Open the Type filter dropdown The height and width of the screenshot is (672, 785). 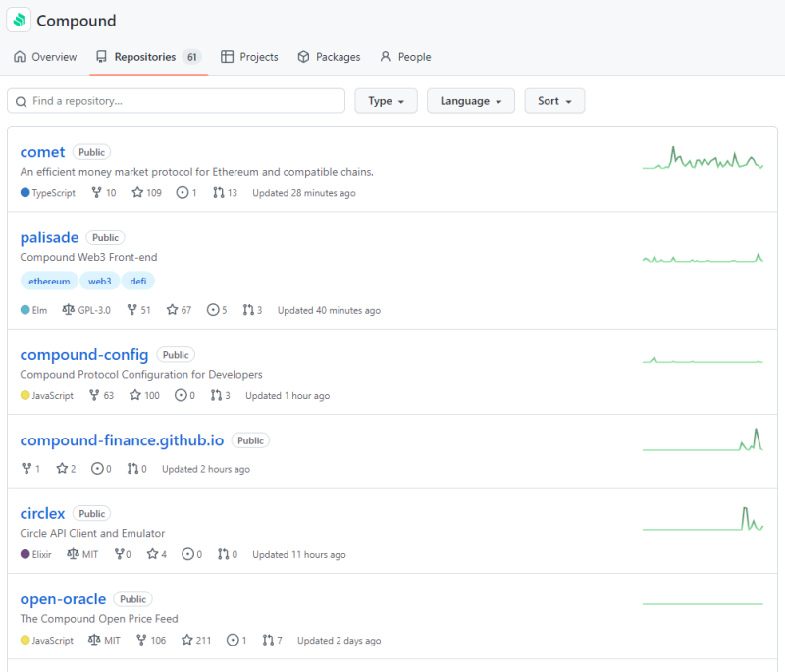(x=386, y=101)
